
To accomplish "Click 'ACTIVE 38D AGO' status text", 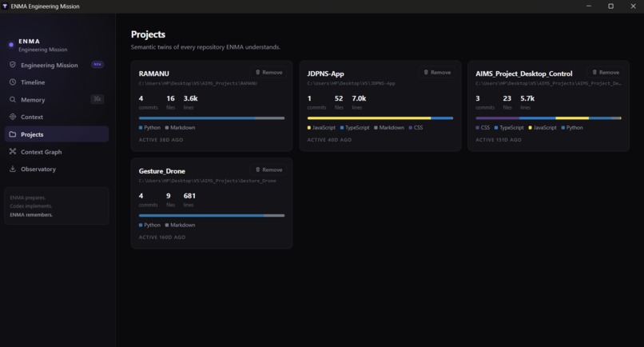I will tap(161, 140).
